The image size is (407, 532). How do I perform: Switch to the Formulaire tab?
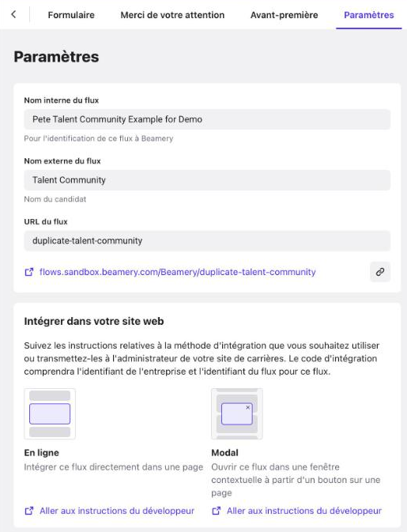click(x=71, y=15)
